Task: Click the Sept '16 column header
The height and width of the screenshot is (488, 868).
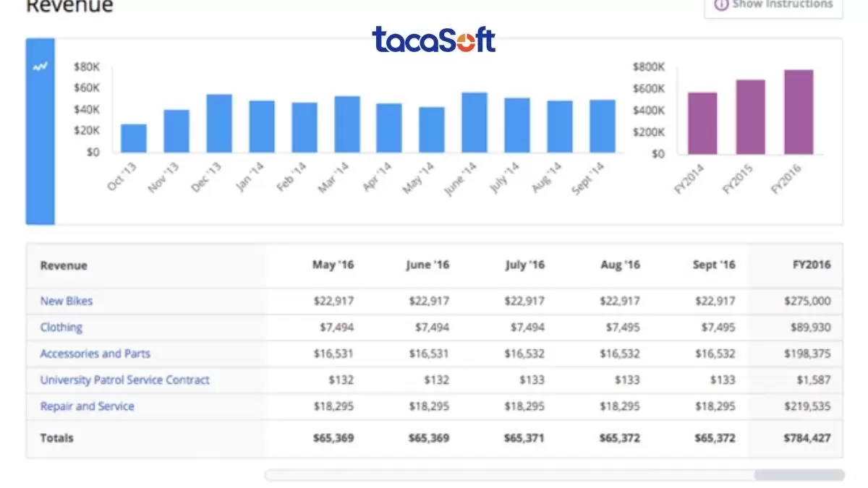Action: tap(714, 265)
